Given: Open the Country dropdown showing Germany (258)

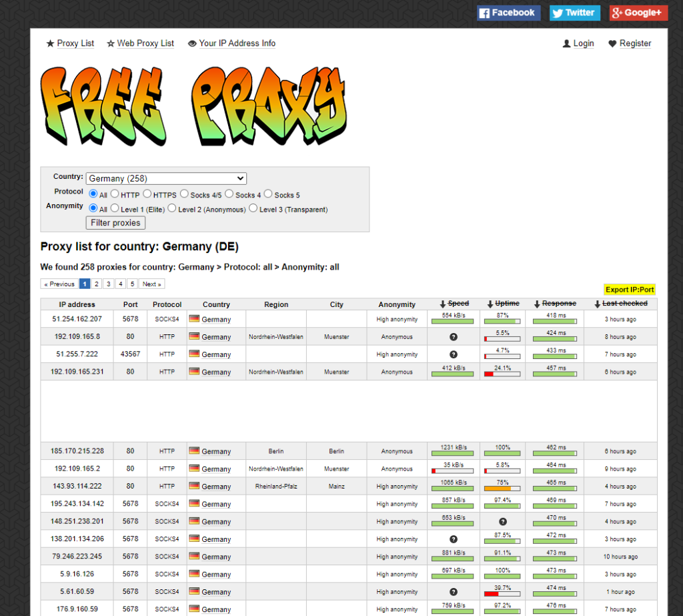Looking at the screenshot, I should click(166, 178).
